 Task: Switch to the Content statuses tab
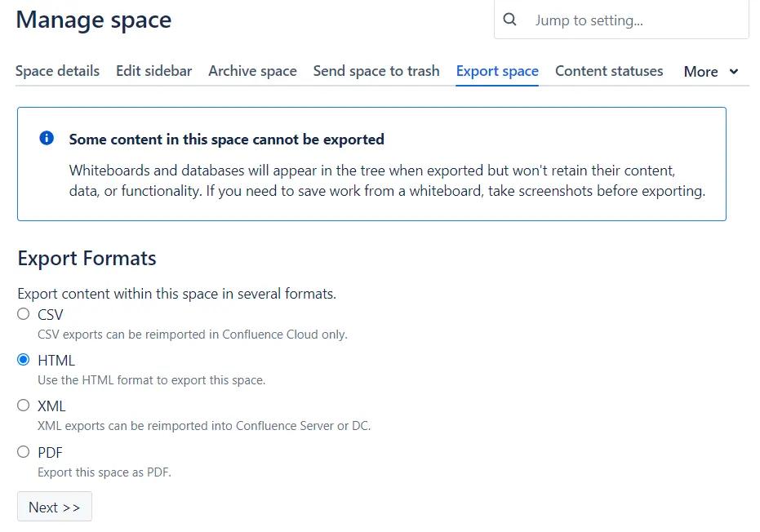point(609,71)
